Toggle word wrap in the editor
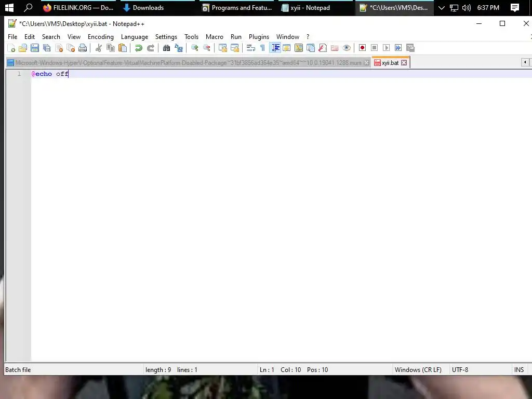The height and width of the screenshot is (399, 532). pyautogui.click(x=251, y=48)
